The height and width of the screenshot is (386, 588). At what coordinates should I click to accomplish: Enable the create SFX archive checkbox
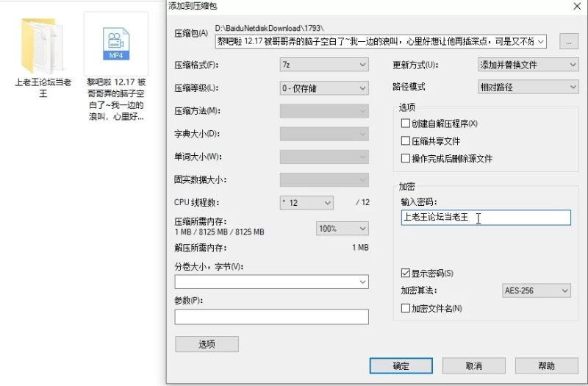(406, 124)
